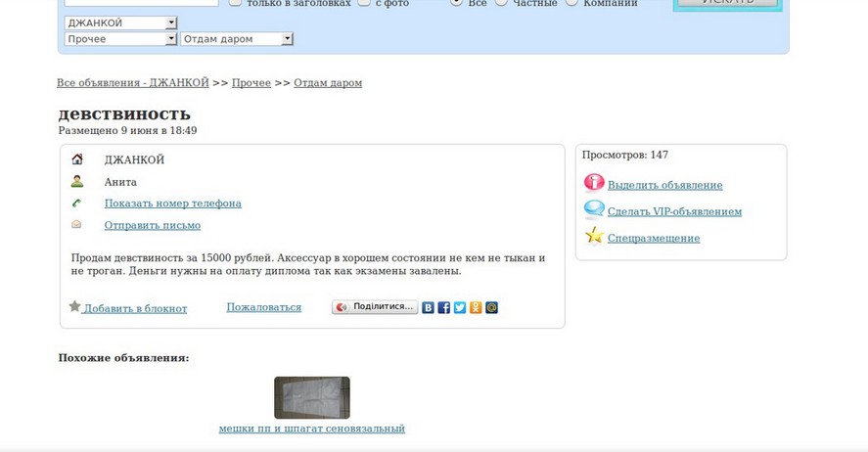Click the house location icon
Screen dimensions: 868x452
(77, 159)
